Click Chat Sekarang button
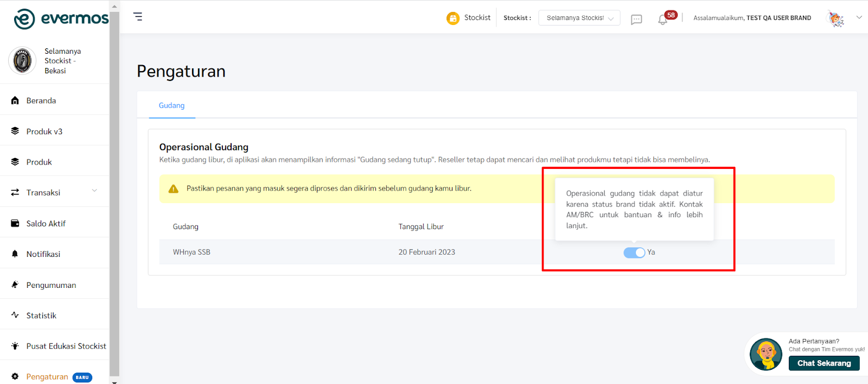 pyautogui.click(x=824, y=363)
